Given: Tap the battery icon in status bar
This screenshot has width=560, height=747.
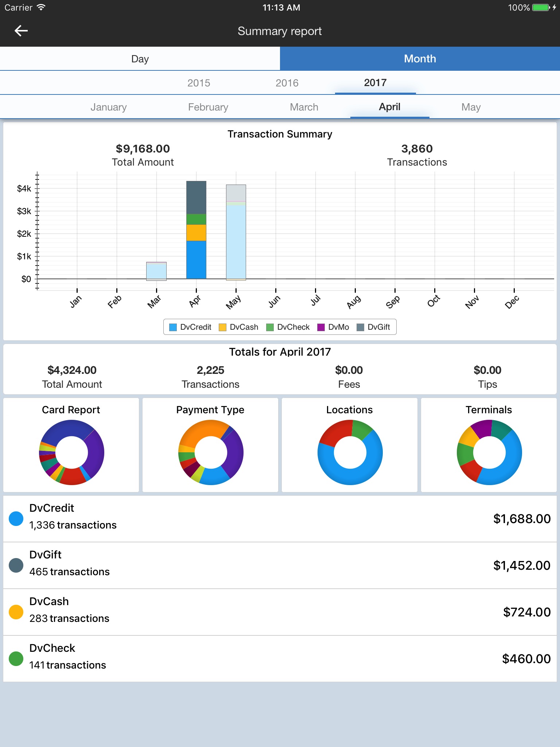Looking at the screenshot, I should [x=541, y=8].
